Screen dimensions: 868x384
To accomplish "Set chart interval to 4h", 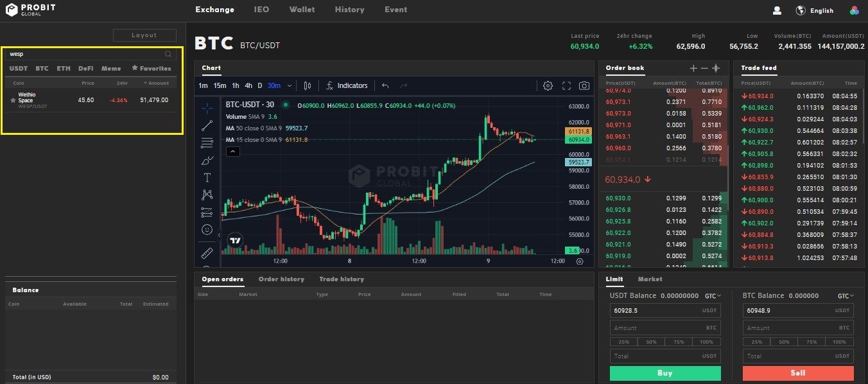I will click(248, 85).
